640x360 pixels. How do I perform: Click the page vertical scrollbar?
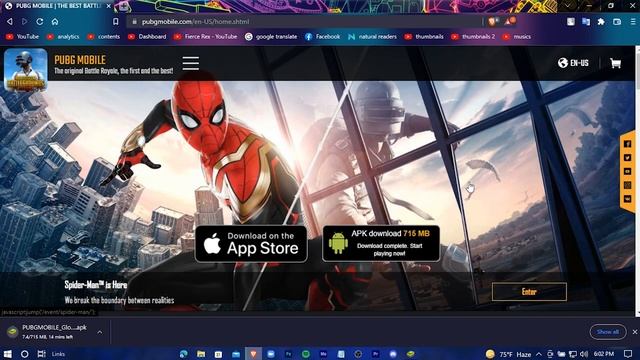637,180
